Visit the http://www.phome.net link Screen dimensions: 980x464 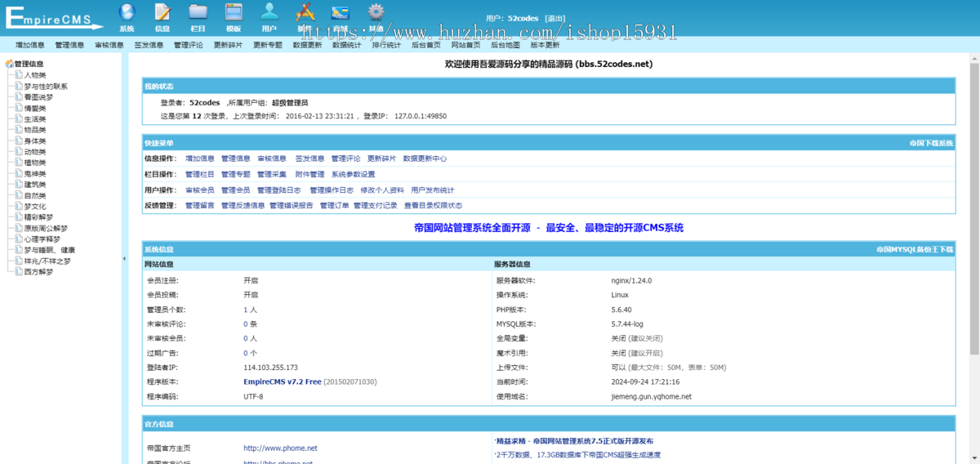click(280, 448)
